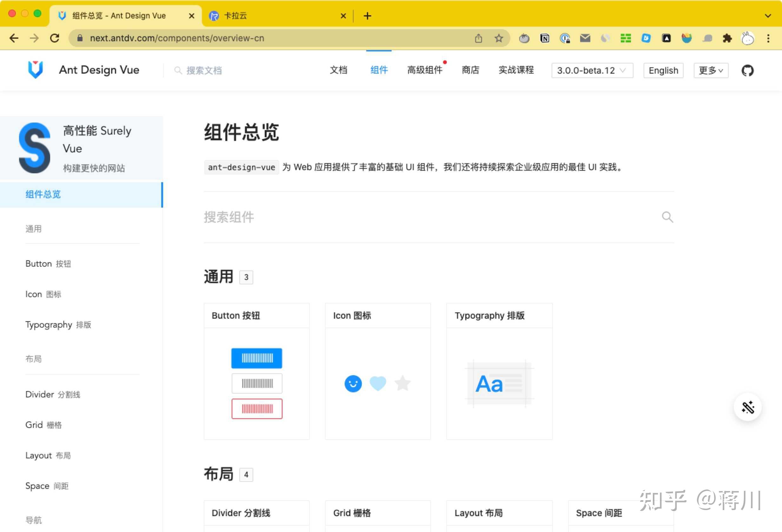Viewport: 782px width, 532px height.
Task: Click the share icon in the address bar
Action: 479,38
